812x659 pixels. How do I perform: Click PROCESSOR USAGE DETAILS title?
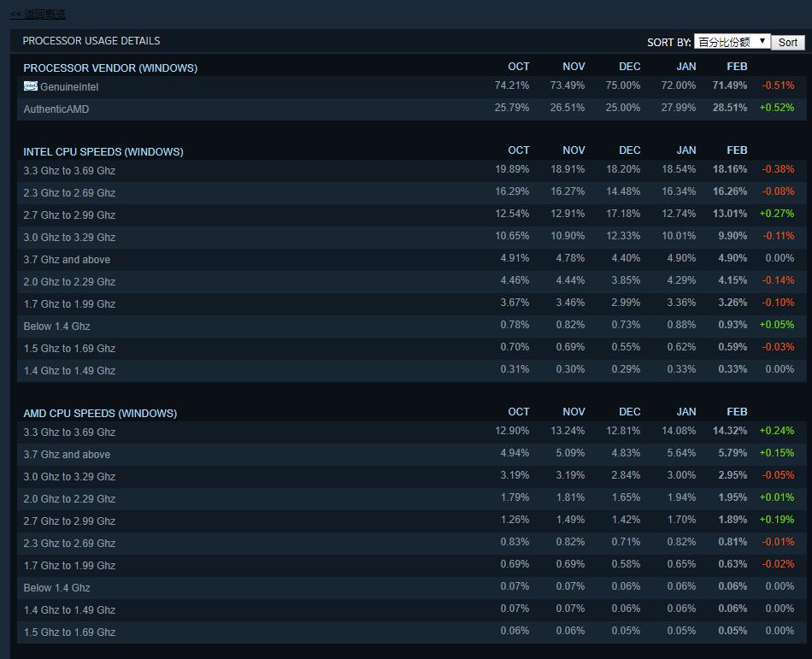tap(91, 41)
